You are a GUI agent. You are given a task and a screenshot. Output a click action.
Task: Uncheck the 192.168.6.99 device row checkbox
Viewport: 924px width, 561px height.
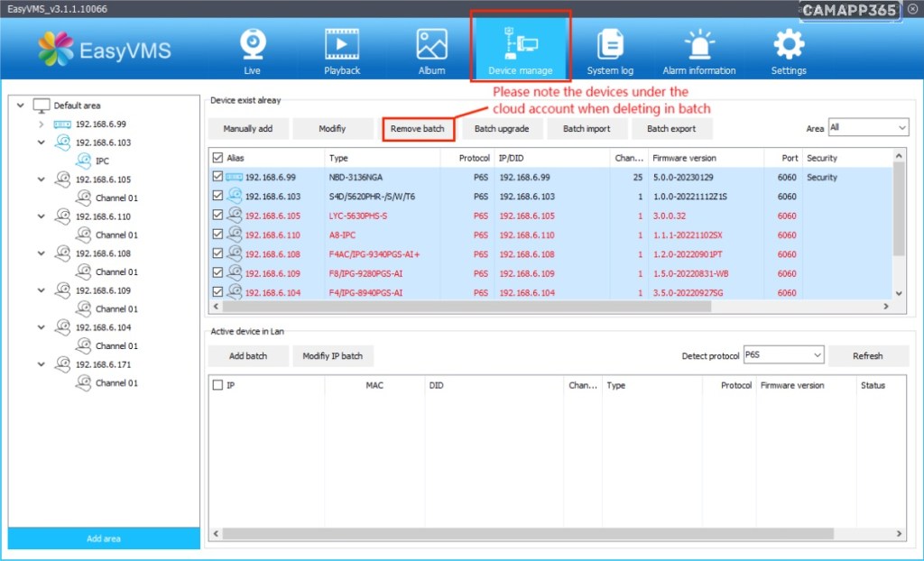pyautogui.click(x=217, y=177)
